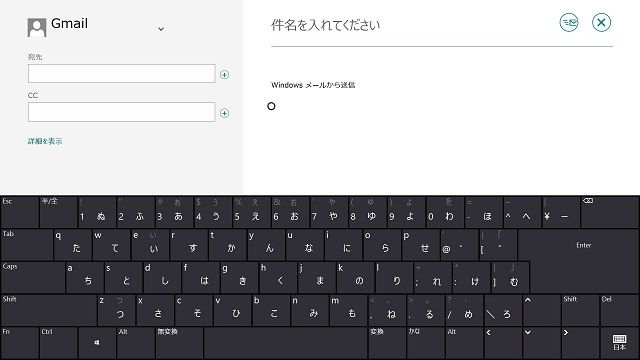
Task: Toggle the 半/全 input mode key
Action: [58, 212]
